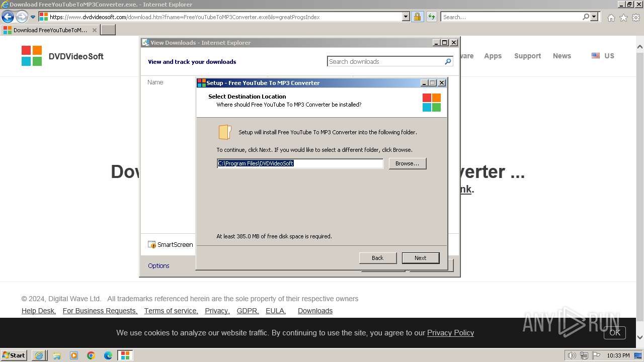Open the Support menu on website
Image resolution: width=644 pixels, height=362 pixels.
527,56
